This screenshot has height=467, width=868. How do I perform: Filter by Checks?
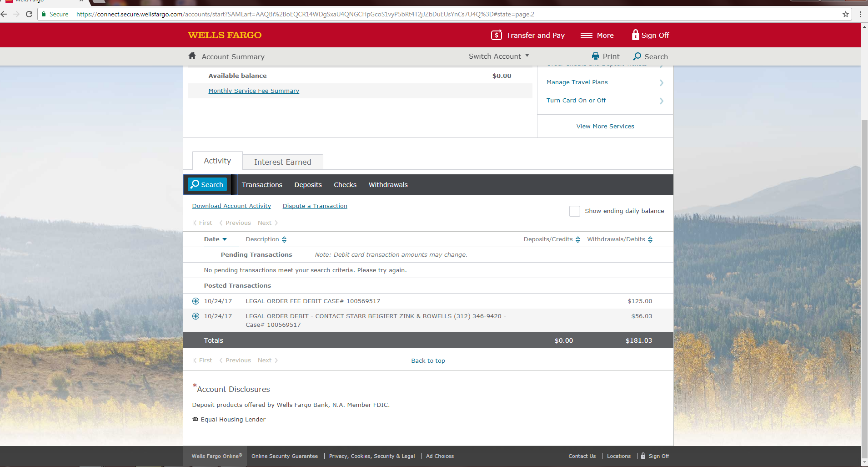[345, 185]
